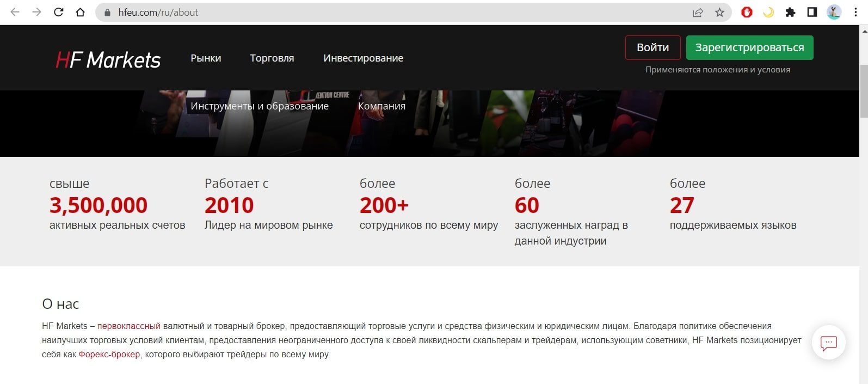Go forward with the arrow icon
The height and width of the screenshot is (384, 868).
coord(36,12)
